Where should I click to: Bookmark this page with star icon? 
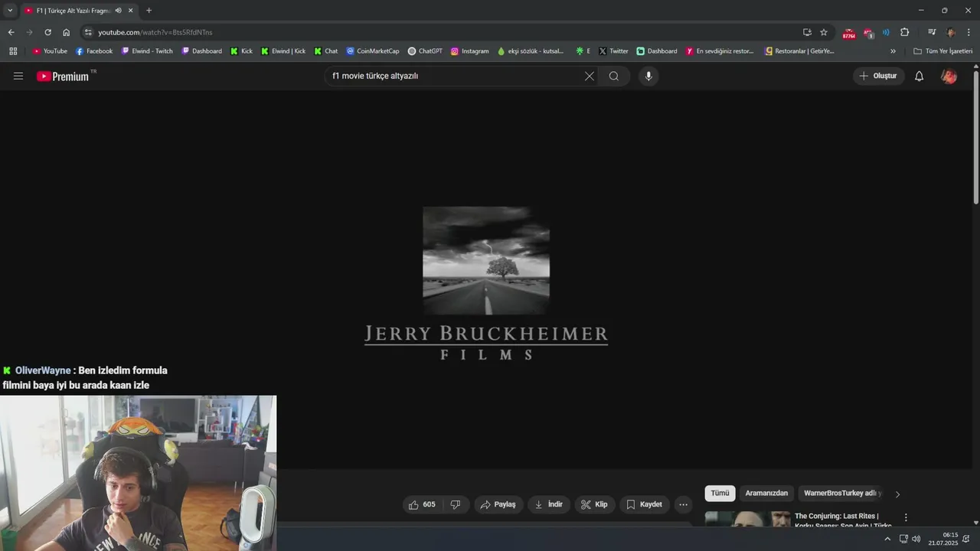(824, 32)
